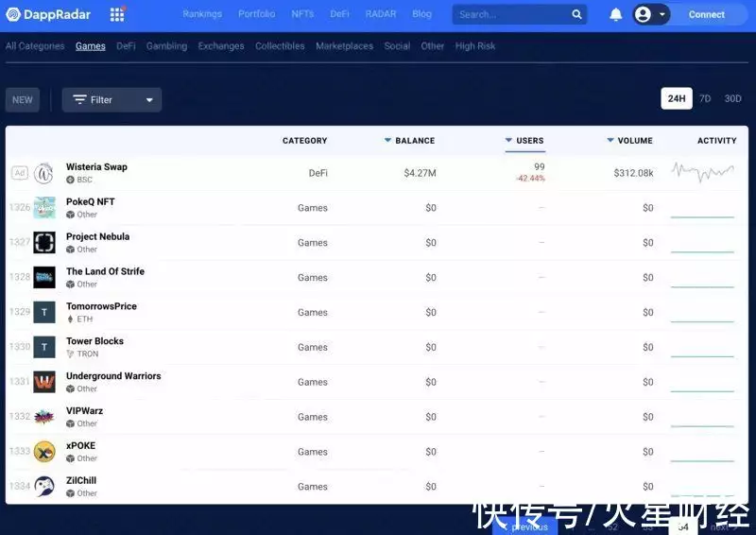Click the Wisteria Swap logo icon
Viewport: 756px width, 535px height.
point(43,173)
